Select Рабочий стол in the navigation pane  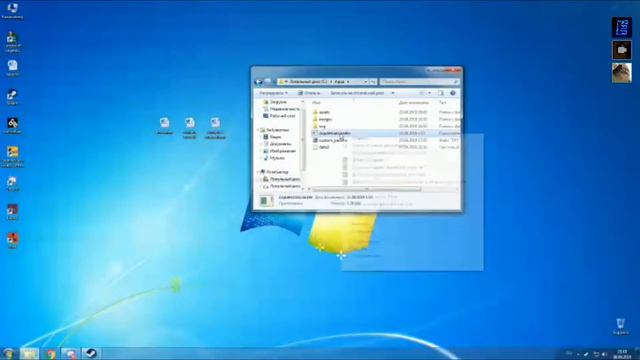279,116
